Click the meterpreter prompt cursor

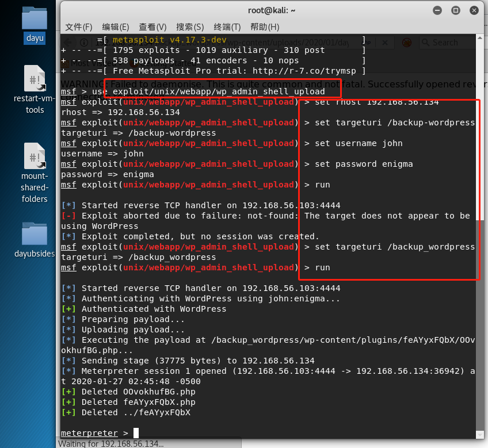(x=136, y=432)
